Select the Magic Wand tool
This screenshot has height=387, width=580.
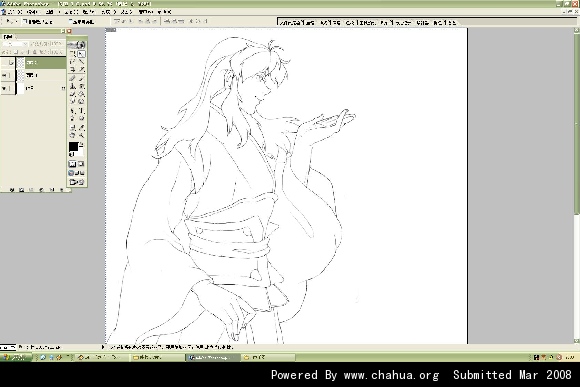point(81,61)
